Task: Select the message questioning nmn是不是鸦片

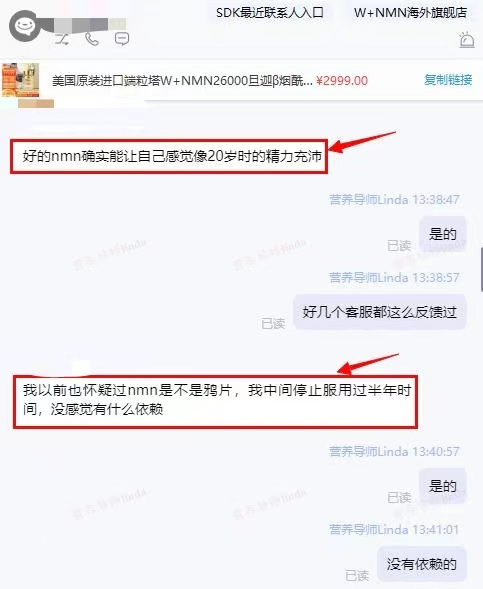Action: (x=216, y=401)
